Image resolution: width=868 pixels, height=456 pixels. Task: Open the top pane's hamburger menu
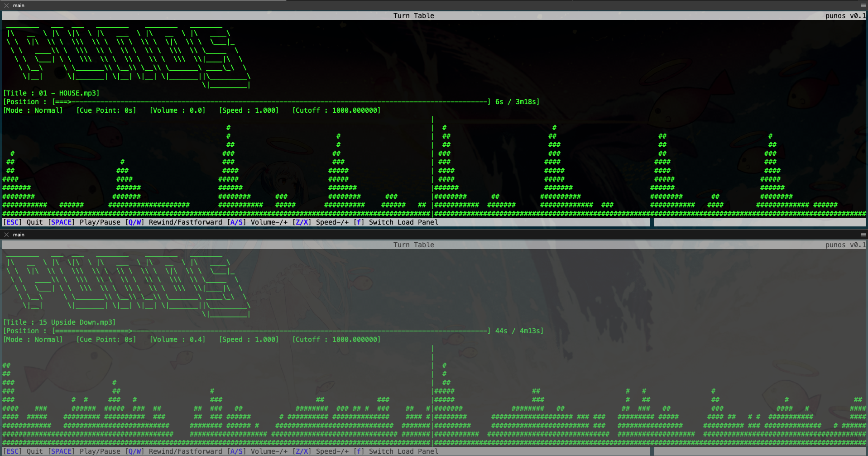(863, 5)
